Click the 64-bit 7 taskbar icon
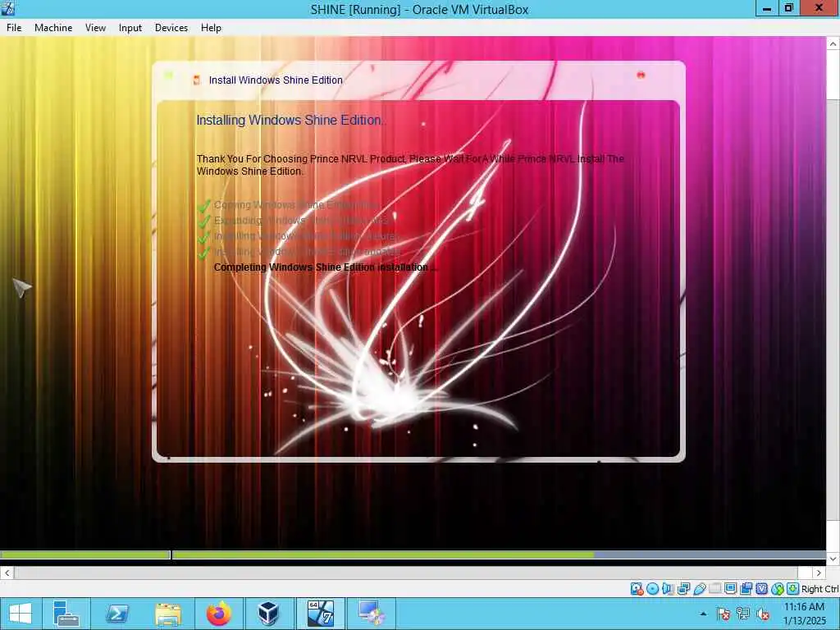840x630 pixels. pyautogui.click(x=321, y=614)
